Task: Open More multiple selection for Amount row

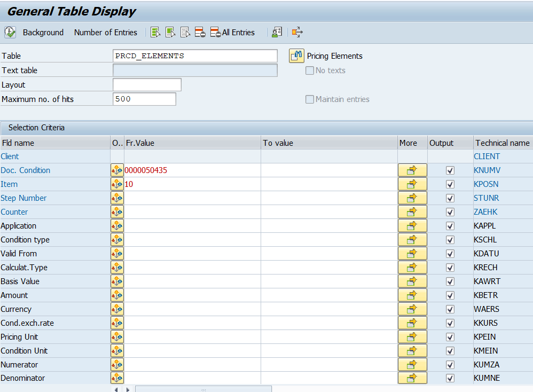Action: tap(412, 295)
